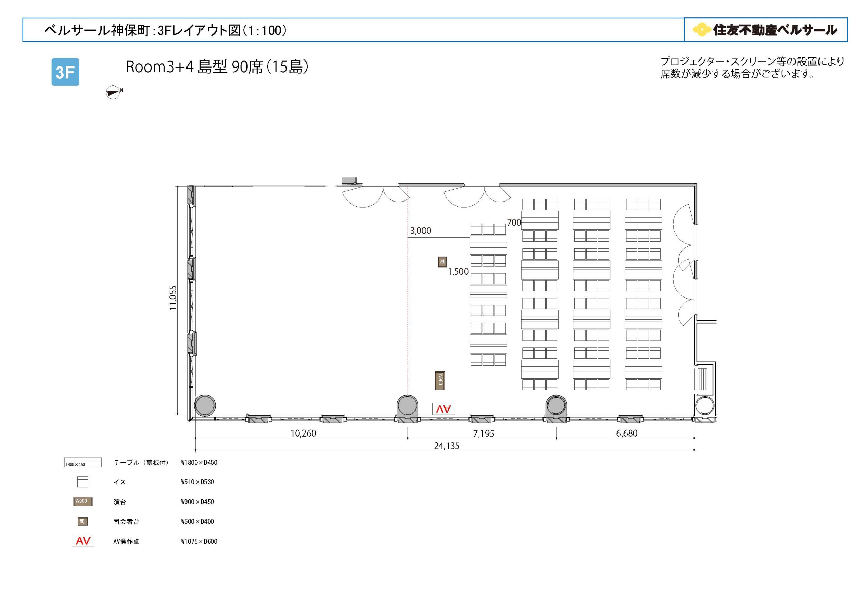
Task: Click legend text 'イス'
Action: coord(120,482)
